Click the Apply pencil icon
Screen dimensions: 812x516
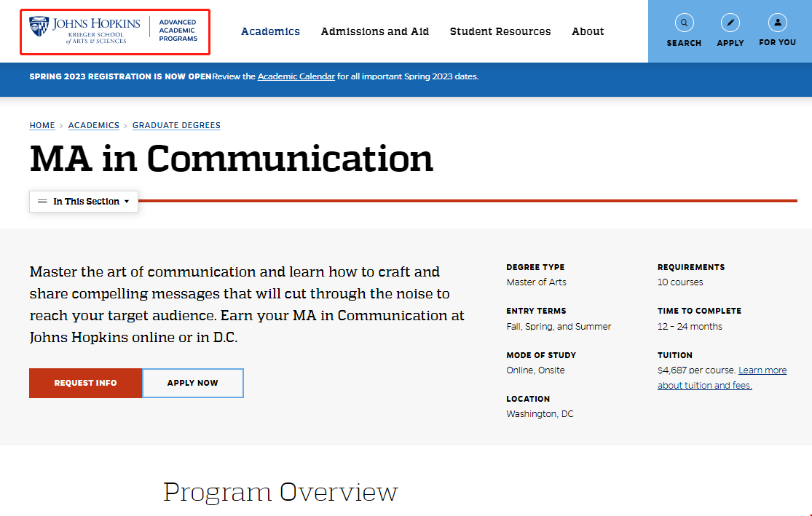(x=730, y=23)
